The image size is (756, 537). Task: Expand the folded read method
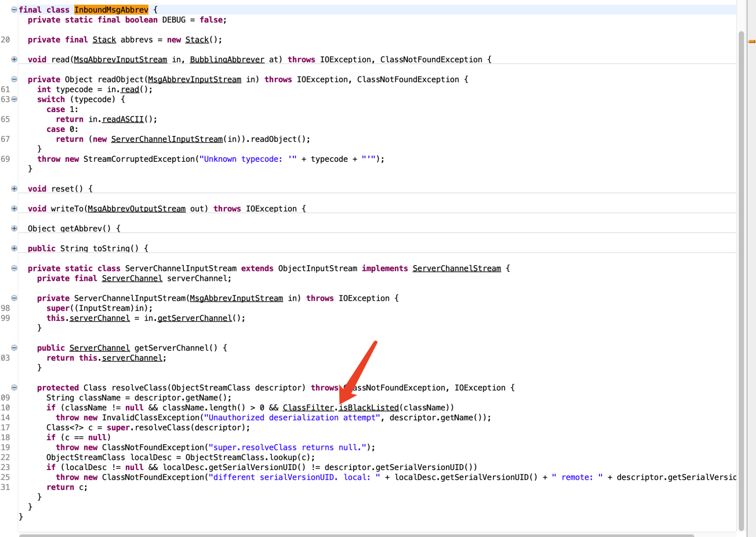pos(14,59)
